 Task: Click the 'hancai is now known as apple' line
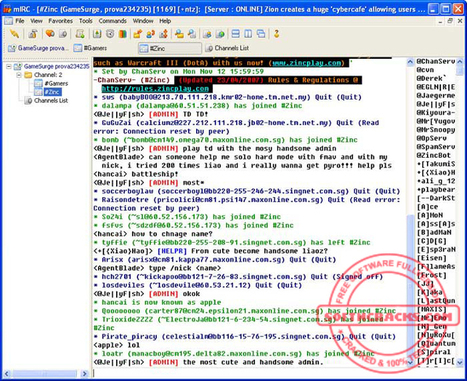(157, 302)
